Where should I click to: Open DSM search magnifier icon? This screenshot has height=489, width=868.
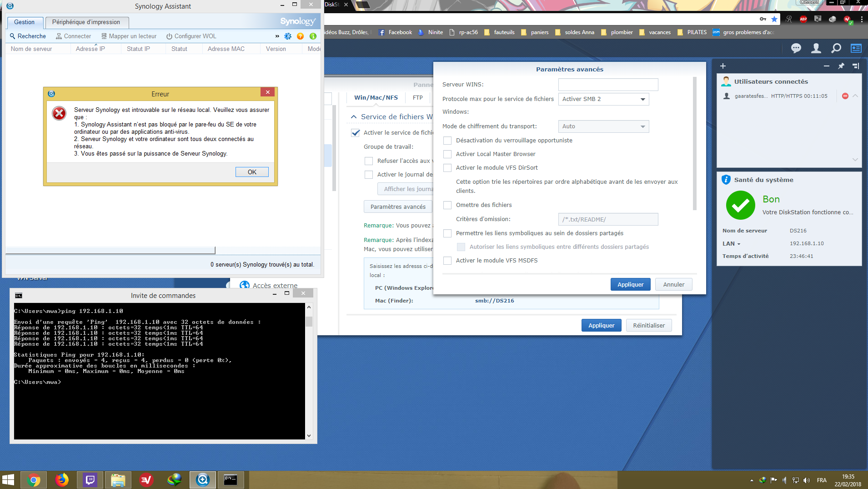[x=836, y=48]
